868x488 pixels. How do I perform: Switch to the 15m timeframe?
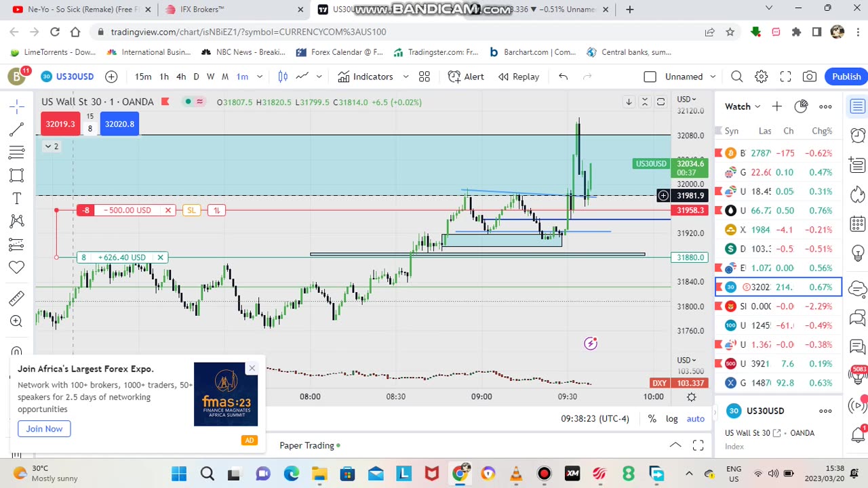143,77
